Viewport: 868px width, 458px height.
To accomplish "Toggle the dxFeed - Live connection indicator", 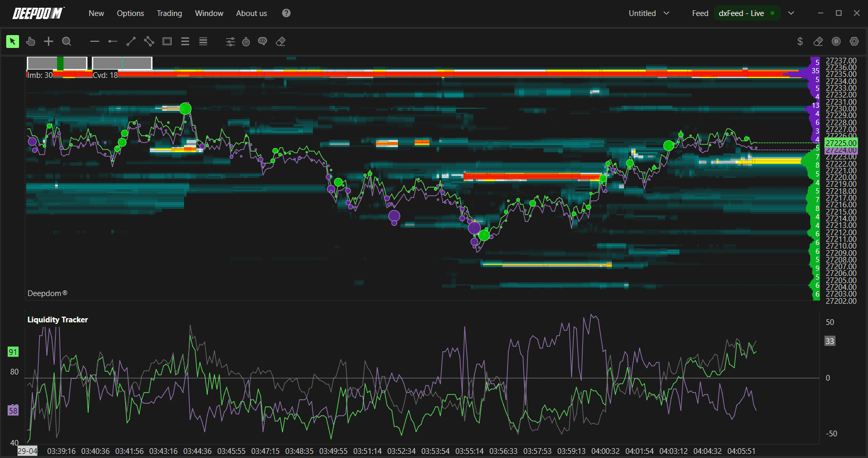I will (747, 13).
